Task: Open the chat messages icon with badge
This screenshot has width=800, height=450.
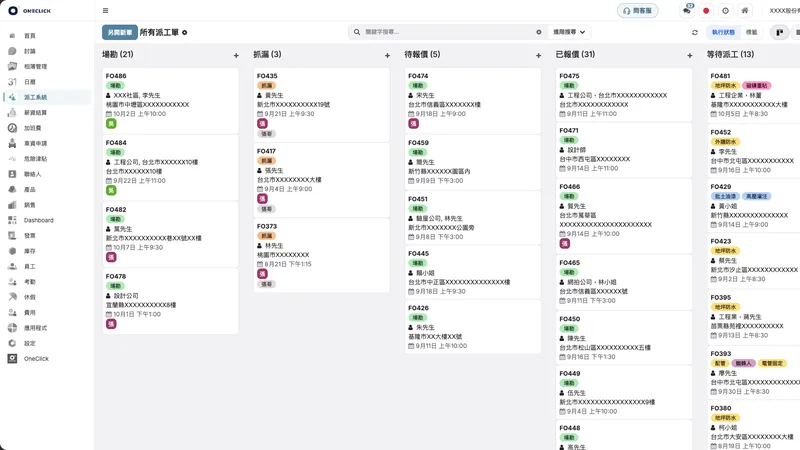Action: [x=687, y=10]
